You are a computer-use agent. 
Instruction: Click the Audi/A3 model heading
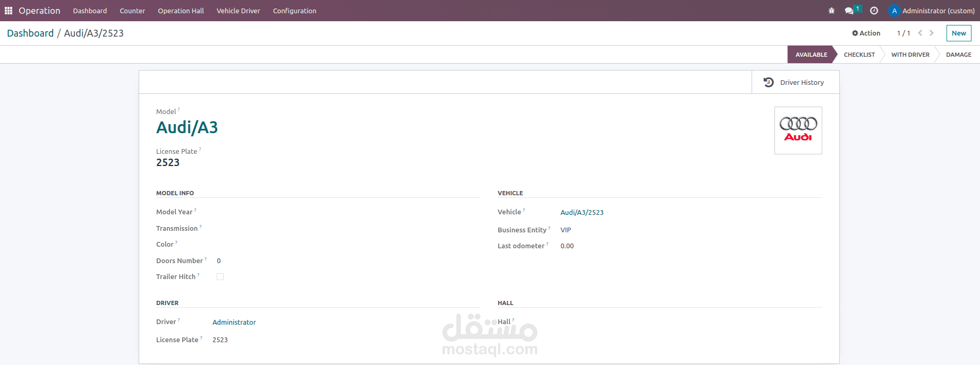click(x=187, y=127)
